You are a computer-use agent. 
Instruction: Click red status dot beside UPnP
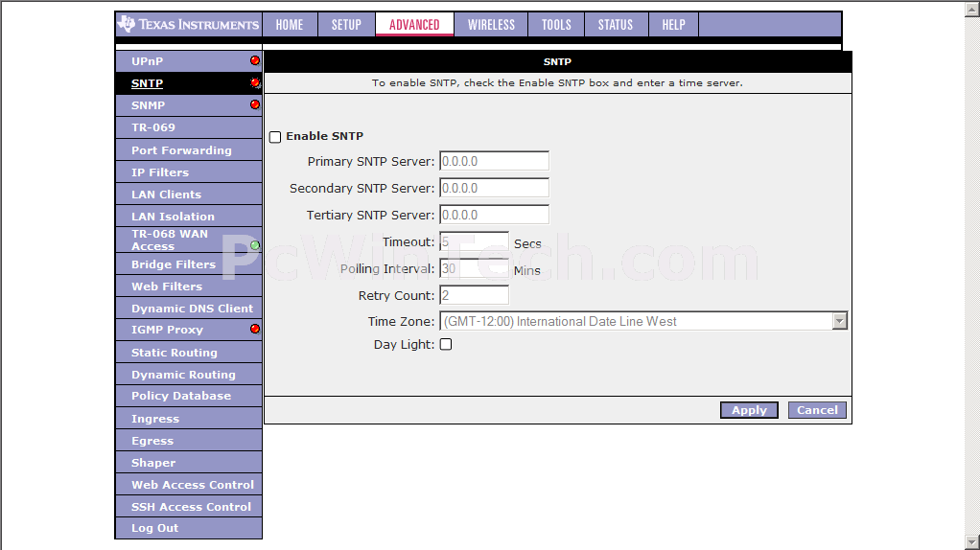255,61
